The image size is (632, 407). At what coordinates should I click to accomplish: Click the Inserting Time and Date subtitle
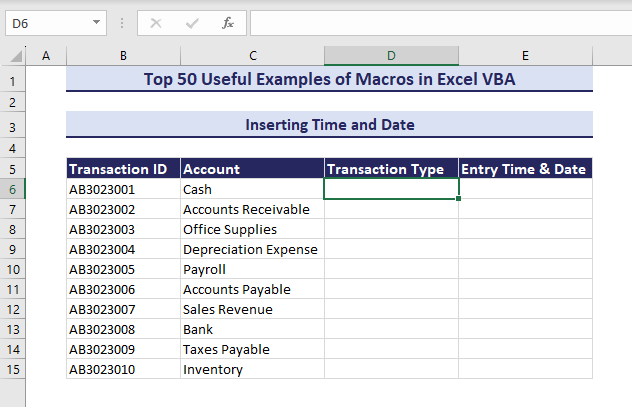[x=329, y=125]
